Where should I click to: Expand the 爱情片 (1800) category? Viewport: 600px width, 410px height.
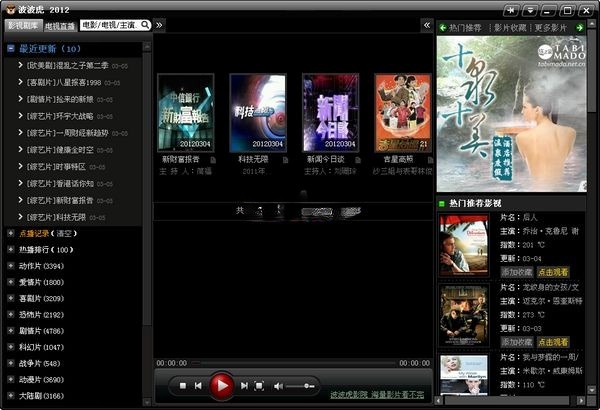tap(11, 282)
